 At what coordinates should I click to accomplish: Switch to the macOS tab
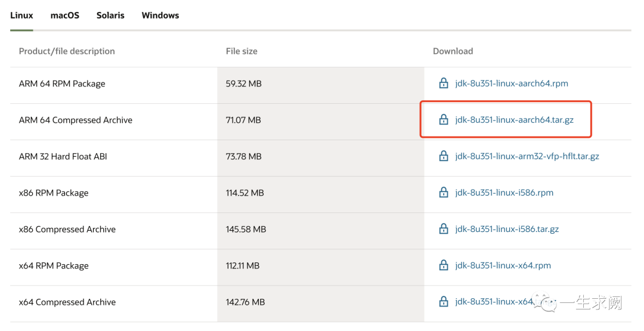(65, 16)
